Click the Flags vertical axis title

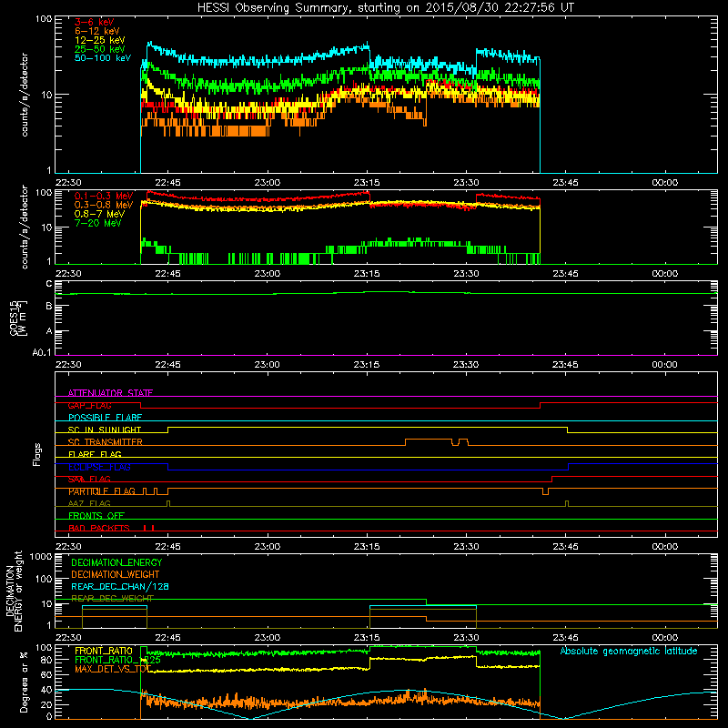37,454
